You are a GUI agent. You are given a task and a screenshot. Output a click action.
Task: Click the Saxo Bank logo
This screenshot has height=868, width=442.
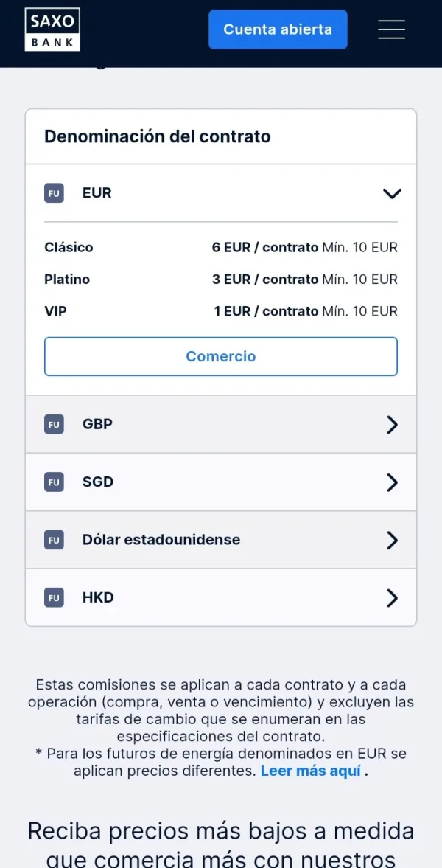(x=52, y=29)
